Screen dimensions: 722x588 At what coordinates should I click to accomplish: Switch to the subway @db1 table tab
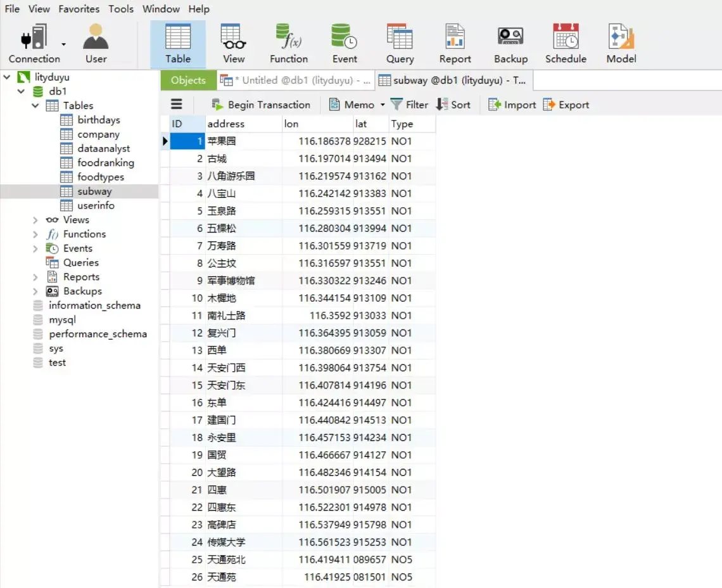tap(453, 80)
